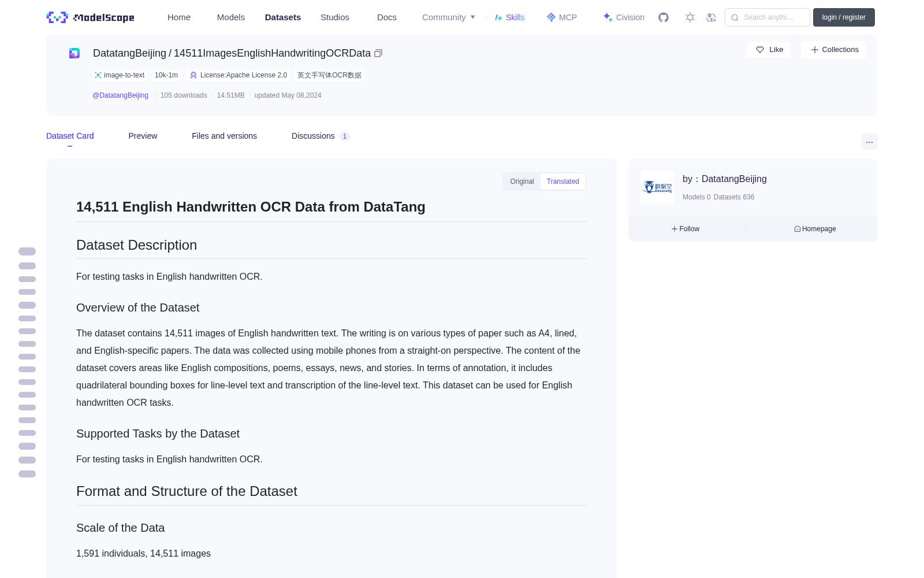Open the GitHub icon link
Image resolution: width=924 pixels, height=578 pixels.
click(664, 17)
